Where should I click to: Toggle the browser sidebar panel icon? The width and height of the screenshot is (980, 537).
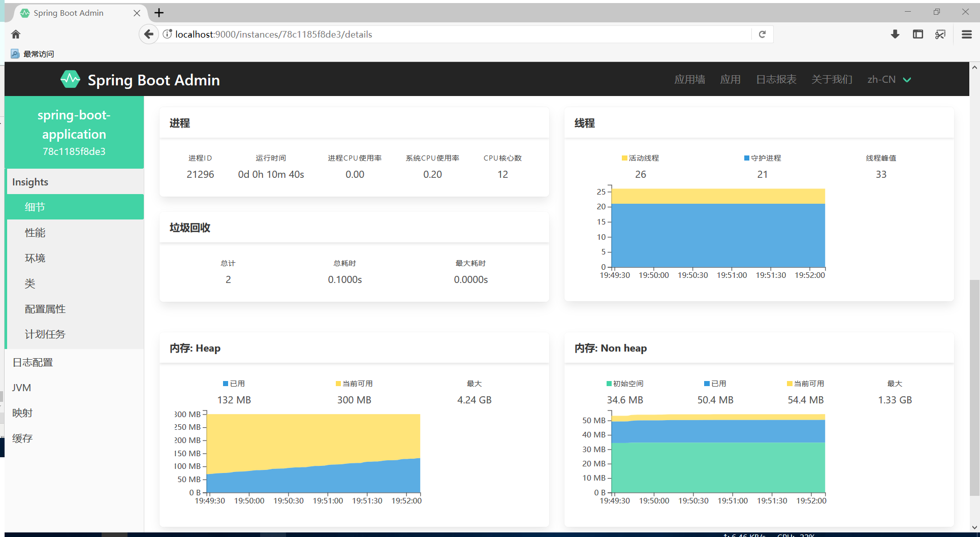918,34
